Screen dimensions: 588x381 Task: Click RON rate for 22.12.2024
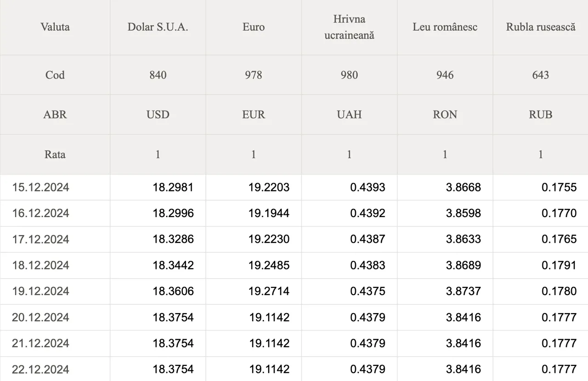(x=464, y=370)
